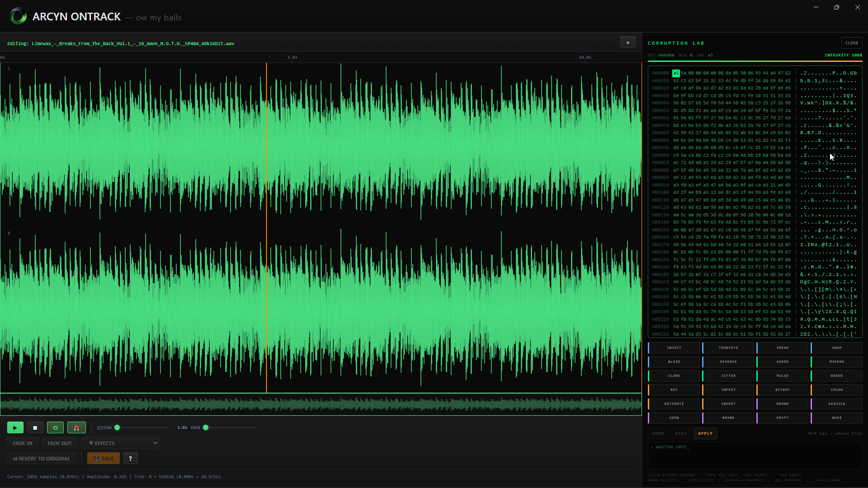
Task: Use the Seasick operation
Action: click(836, 404)
